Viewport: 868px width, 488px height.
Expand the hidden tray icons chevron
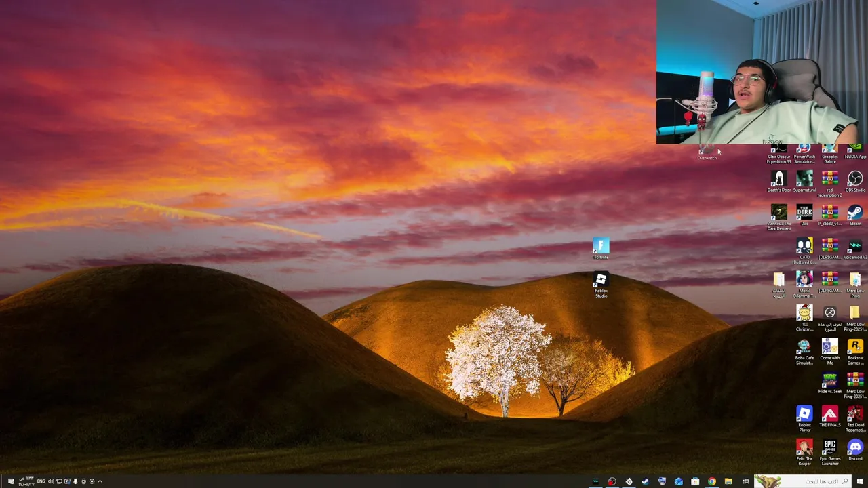(100, 481)
